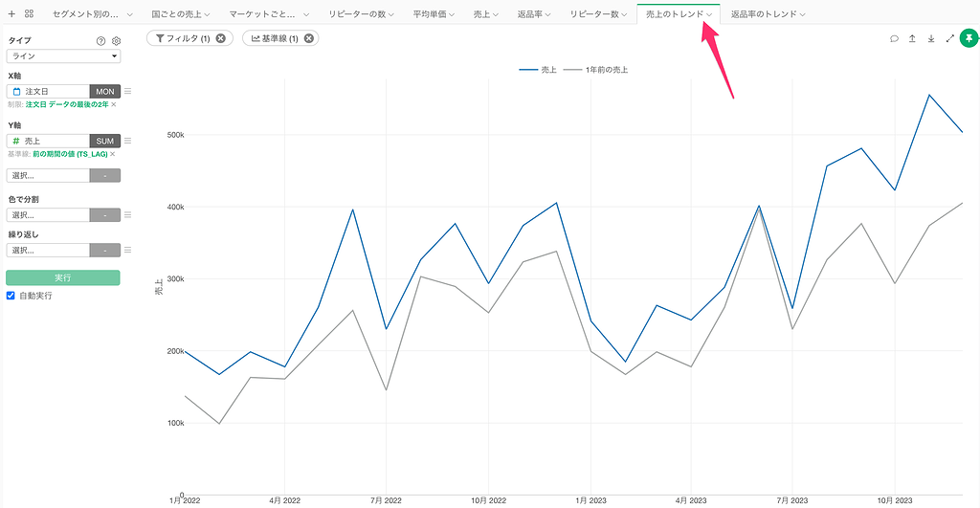Expand chart to fullscreen with diagonal arrows

pyautogui.click(x=949, y=39)
